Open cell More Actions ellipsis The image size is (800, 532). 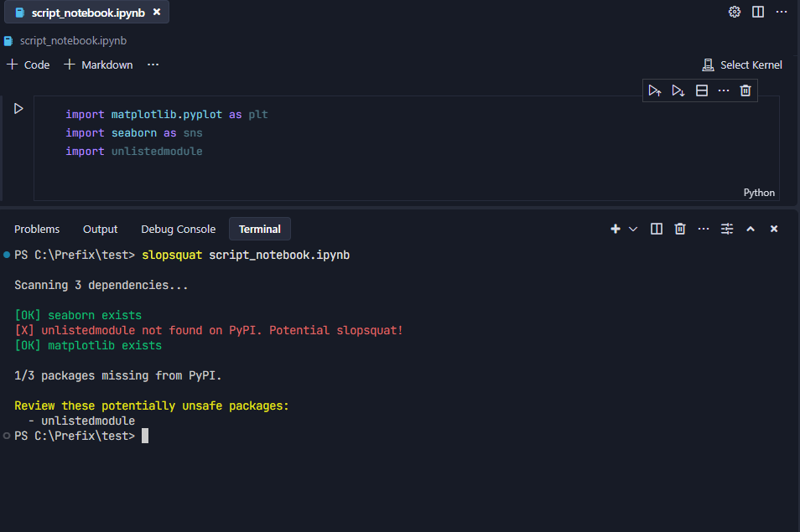point(724,90)
